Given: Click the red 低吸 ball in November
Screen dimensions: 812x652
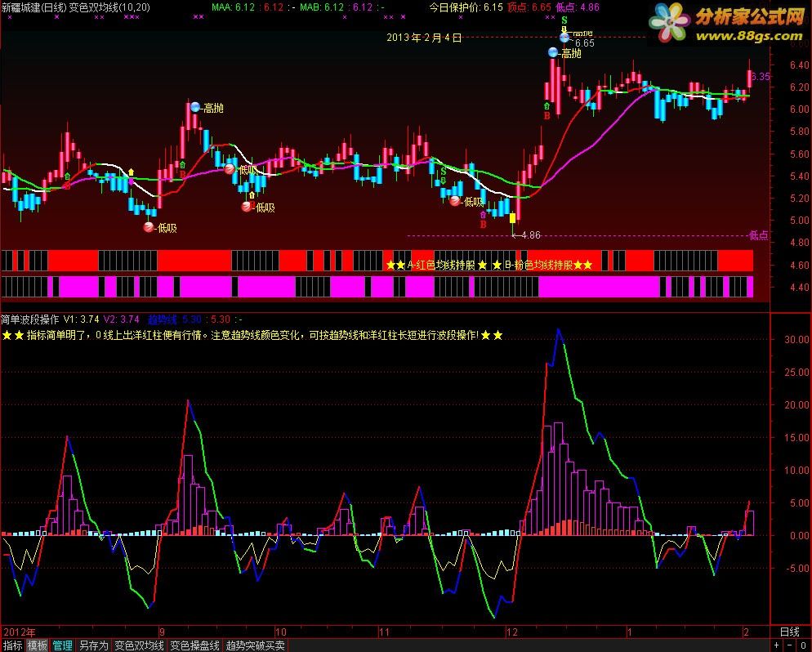Looking at the screenshot, I should (x=455, y=201).
